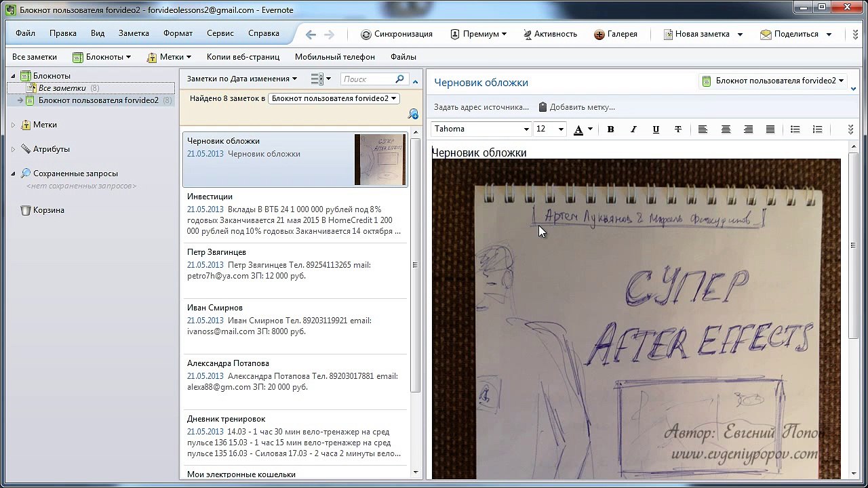
Task: Collapse the Блокноты tree node
Action: [x=13, y=76]
